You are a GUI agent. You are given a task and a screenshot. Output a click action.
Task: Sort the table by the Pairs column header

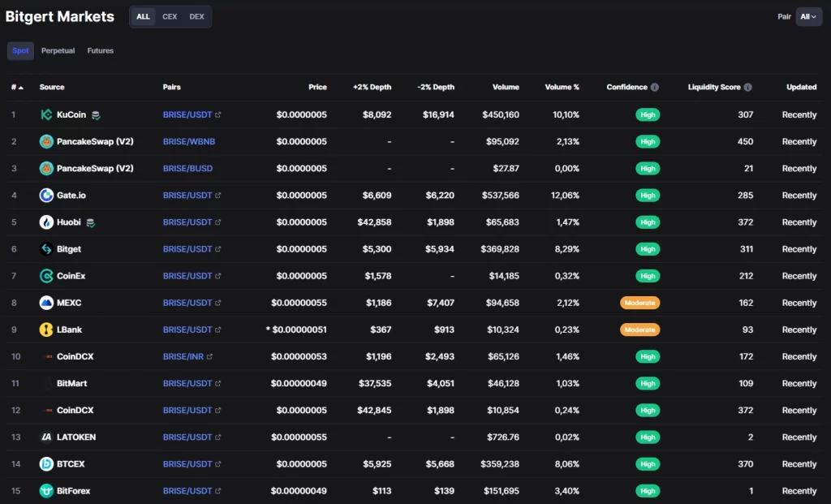pos(172,87)
